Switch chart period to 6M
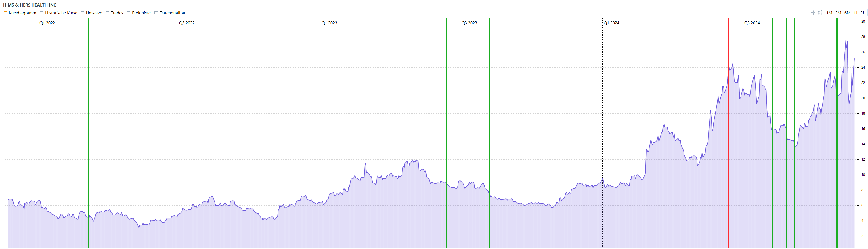This screenshot has height=249, width=868. (x=848, y=13)
